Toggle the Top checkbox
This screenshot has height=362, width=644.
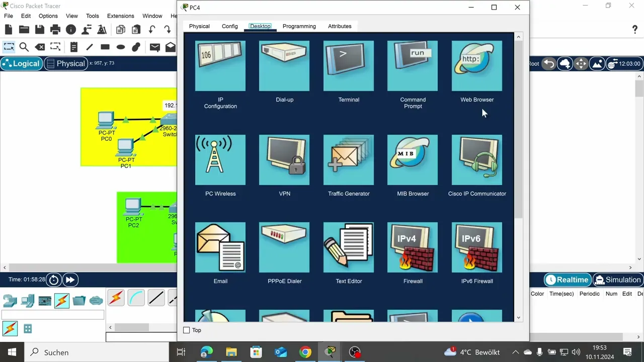click(x=186, y=330)
